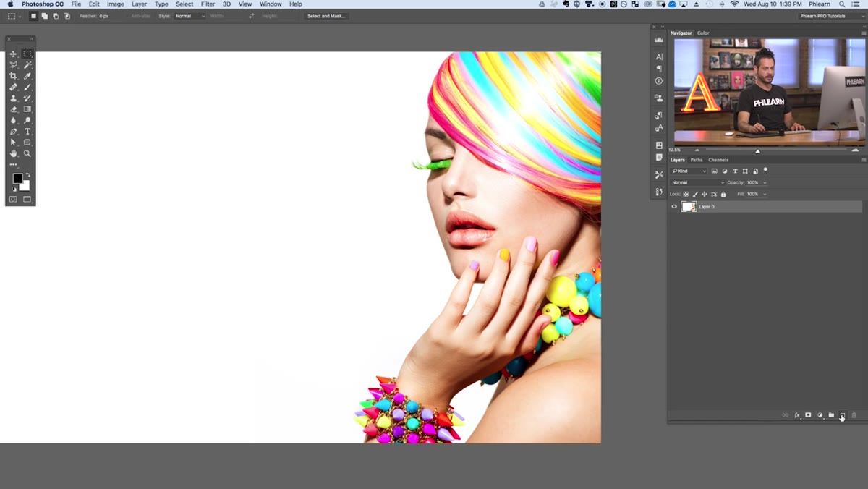Toggle pixel layer filter in Layers panel

[x=714, y=171]
